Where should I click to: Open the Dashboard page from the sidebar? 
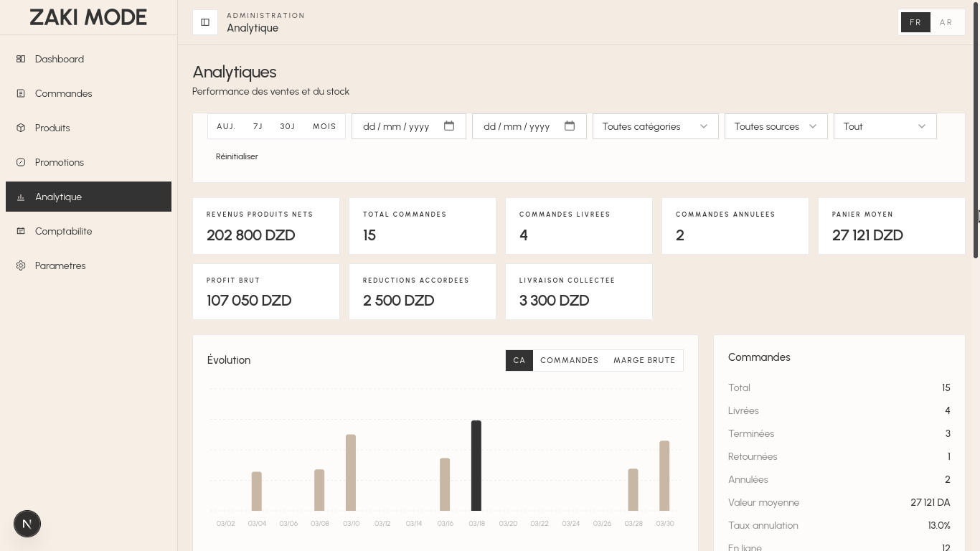(x=59, y=59)
